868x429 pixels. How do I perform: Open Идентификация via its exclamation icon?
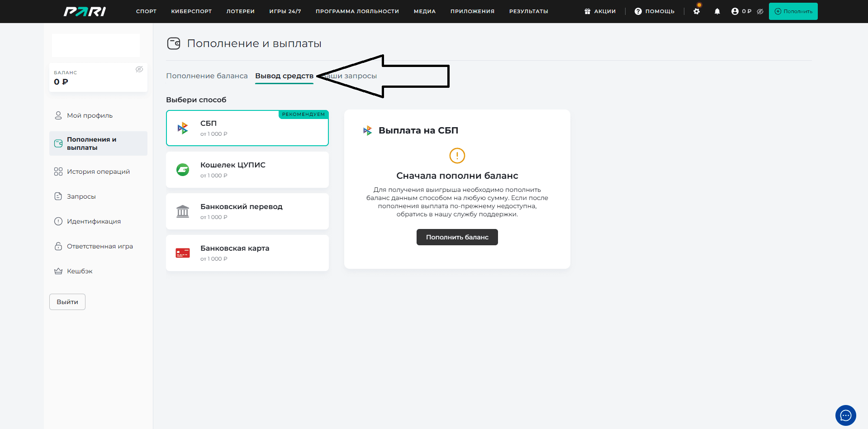tap(58, 221)
